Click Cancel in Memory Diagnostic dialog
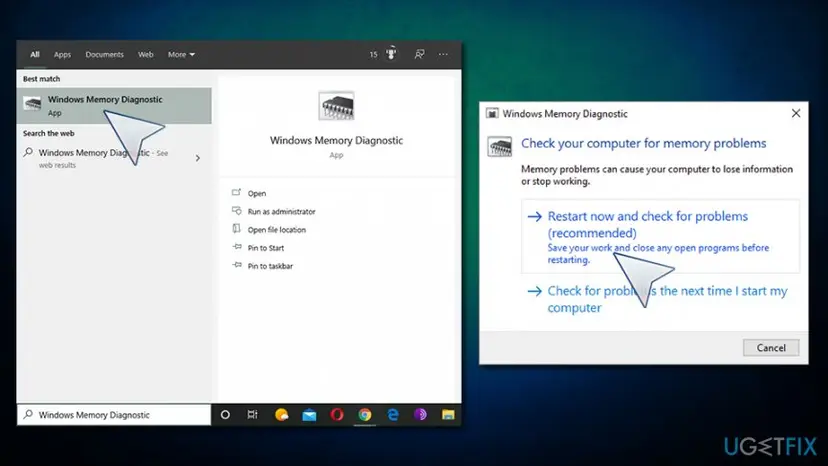This screenshot has width=828, height=466. tap(771, 348)
